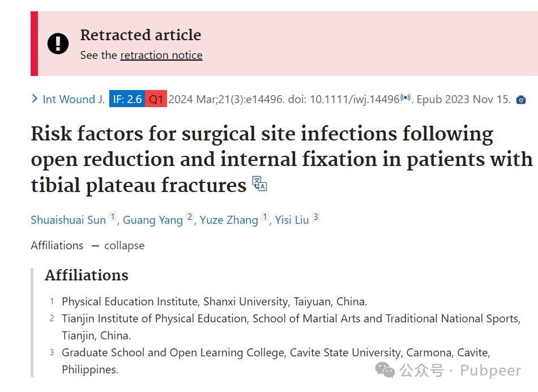Click the WeChat logo watermark icon
538x392 pixels.
(x=385, y=370)
